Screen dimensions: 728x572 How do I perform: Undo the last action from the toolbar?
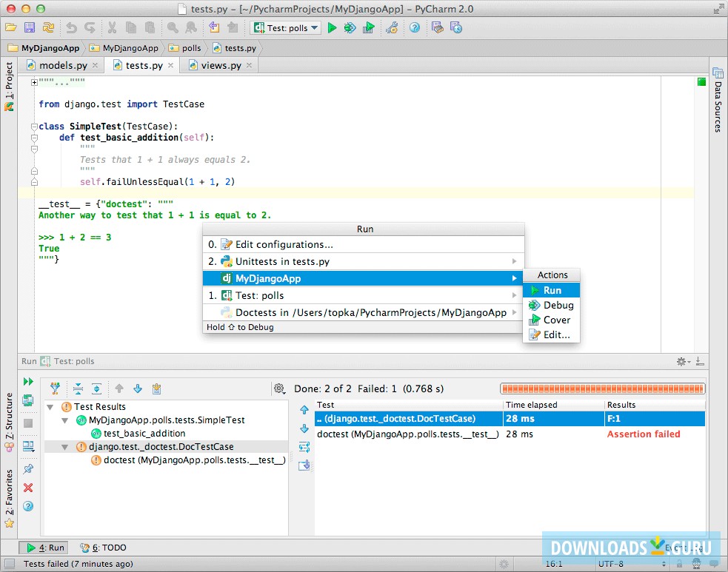click(72, 28)
